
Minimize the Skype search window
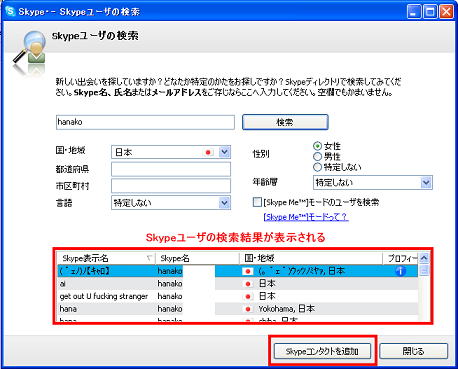[x=414, y=12]
